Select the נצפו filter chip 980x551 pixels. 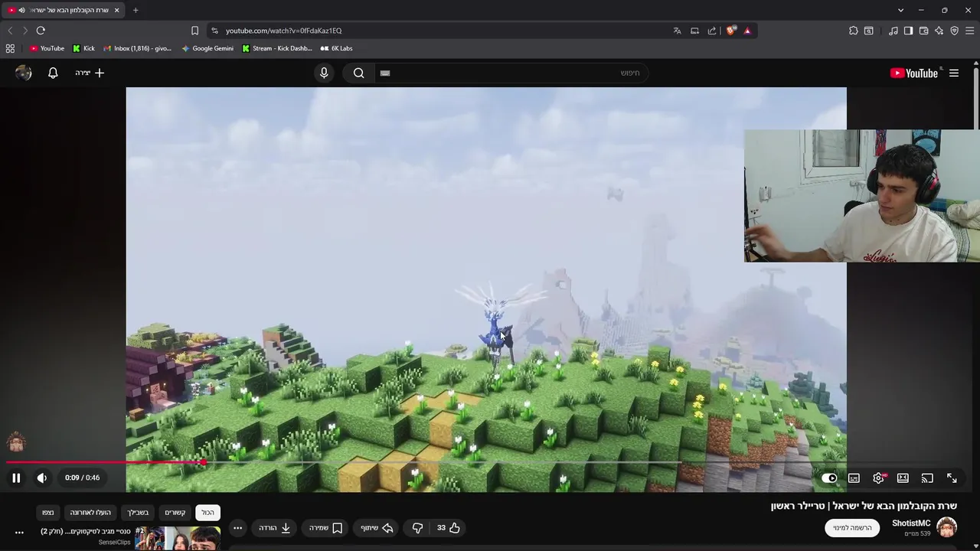coord(48,513)
